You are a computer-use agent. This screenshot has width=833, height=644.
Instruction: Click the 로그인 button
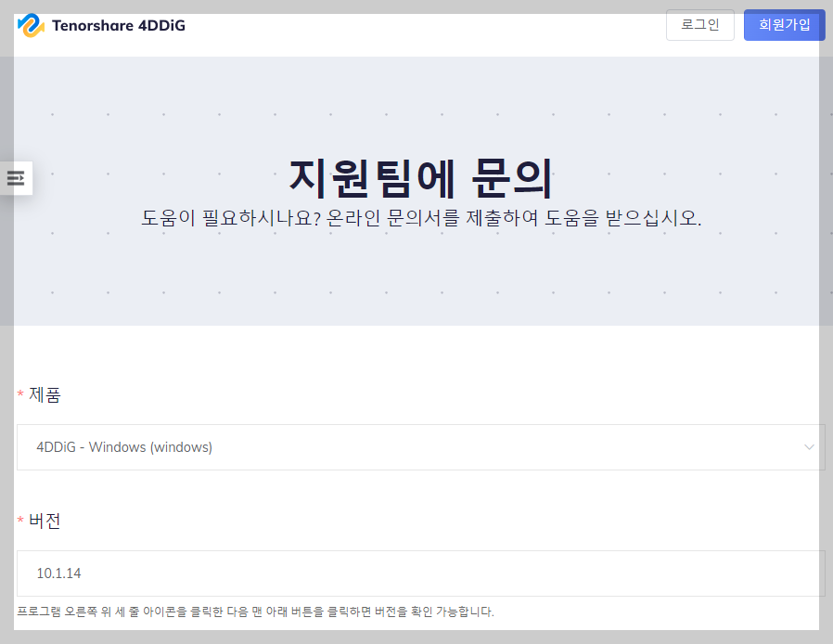(700, 25)
